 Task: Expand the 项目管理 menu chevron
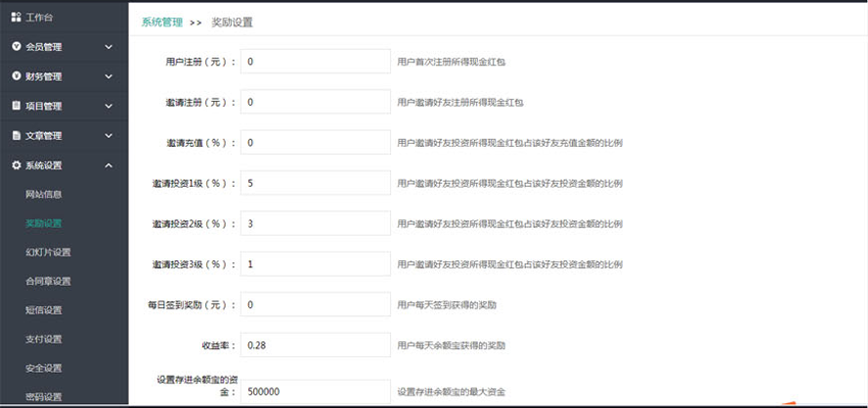(x=108, y=106)
